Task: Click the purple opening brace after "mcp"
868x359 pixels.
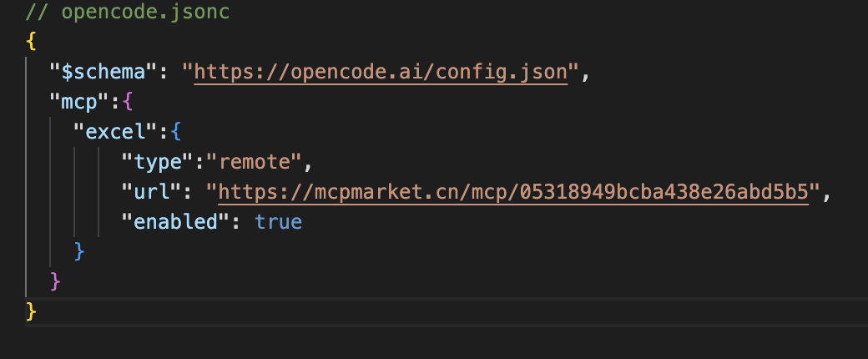Action: click(128, 103)
